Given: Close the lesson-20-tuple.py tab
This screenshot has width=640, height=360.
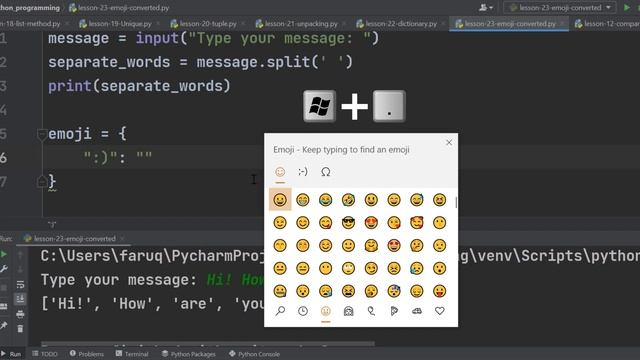Looking at the screenshot, I should point(243,24).
